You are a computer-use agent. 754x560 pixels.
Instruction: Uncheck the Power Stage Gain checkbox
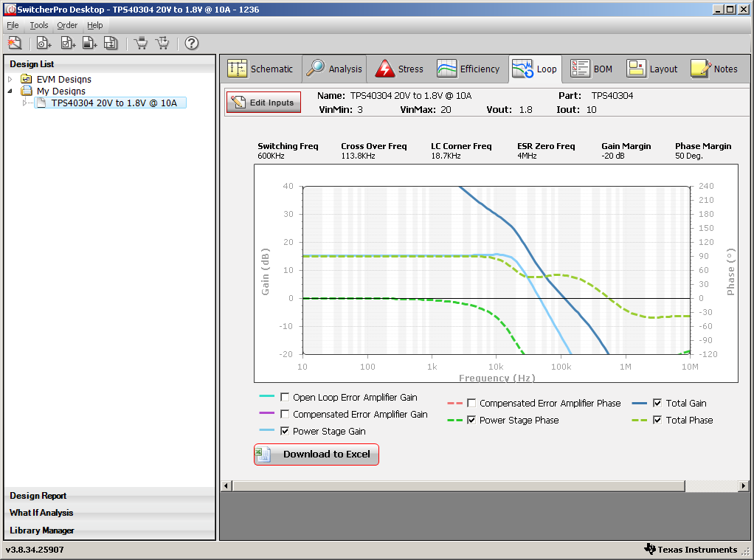coord(285,431)
